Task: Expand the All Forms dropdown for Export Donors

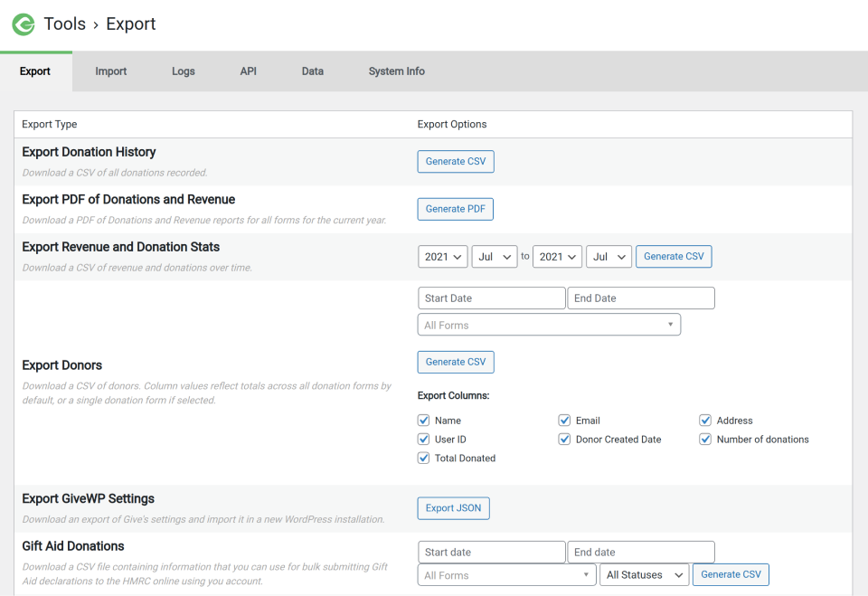Action: point(549,326)
